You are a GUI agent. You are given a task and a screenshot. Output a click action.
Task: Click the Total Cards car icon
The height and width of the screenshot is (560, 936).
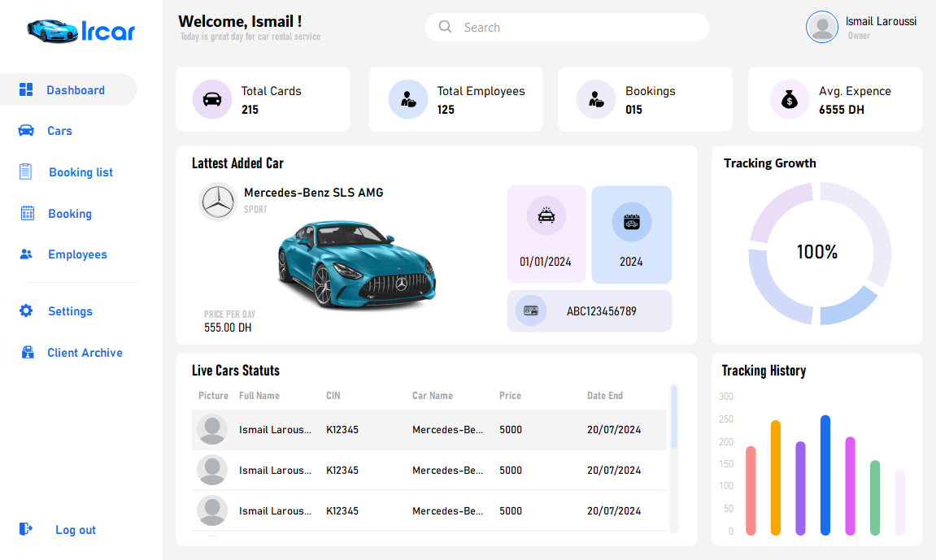point(212,99)
